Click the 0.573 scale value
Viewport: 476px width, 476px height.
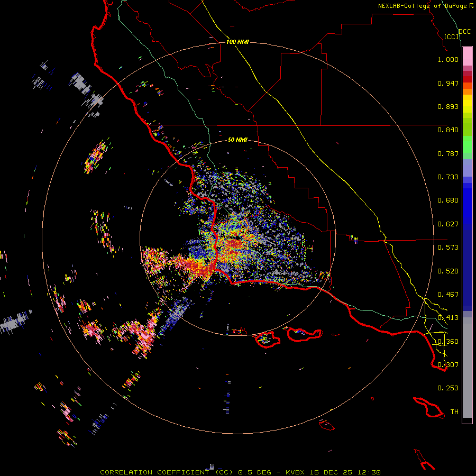click(x=448, y=248)
